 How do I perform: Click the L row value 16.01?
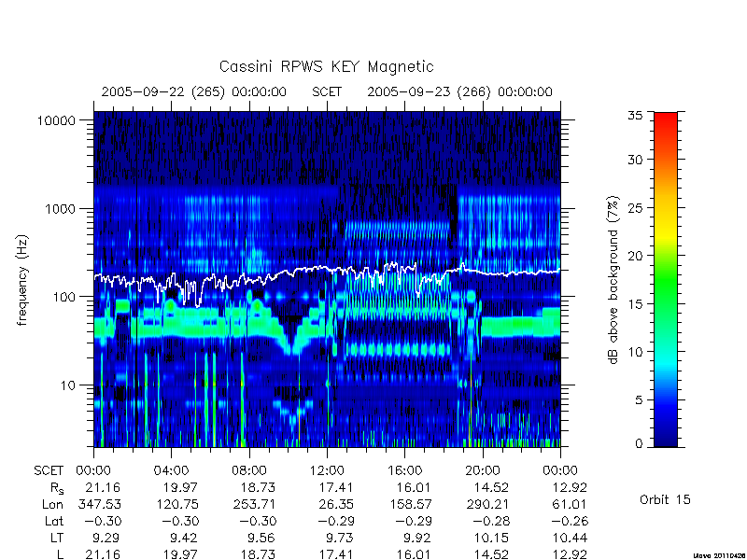414,554
